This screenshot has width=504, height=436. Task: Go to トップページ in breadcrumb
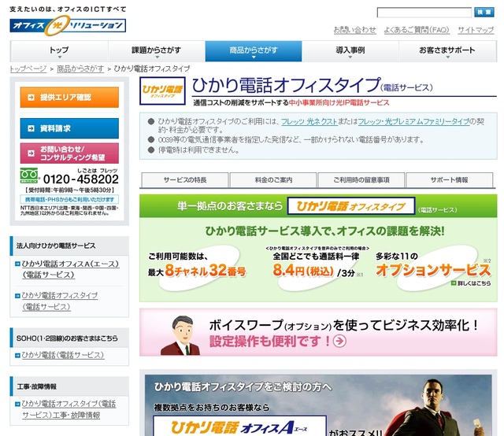point(28,69)
